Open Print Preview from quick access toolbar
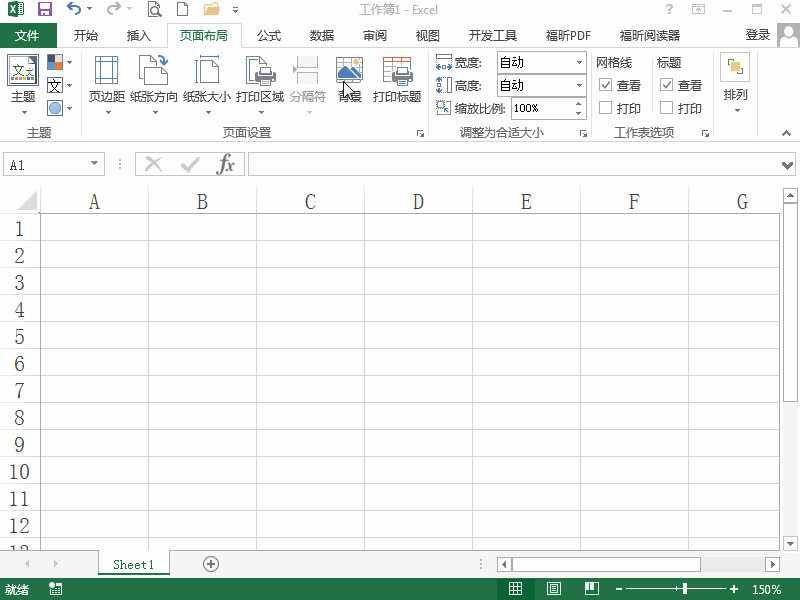This screenshot has height=600, width=800. click(154, 9)
